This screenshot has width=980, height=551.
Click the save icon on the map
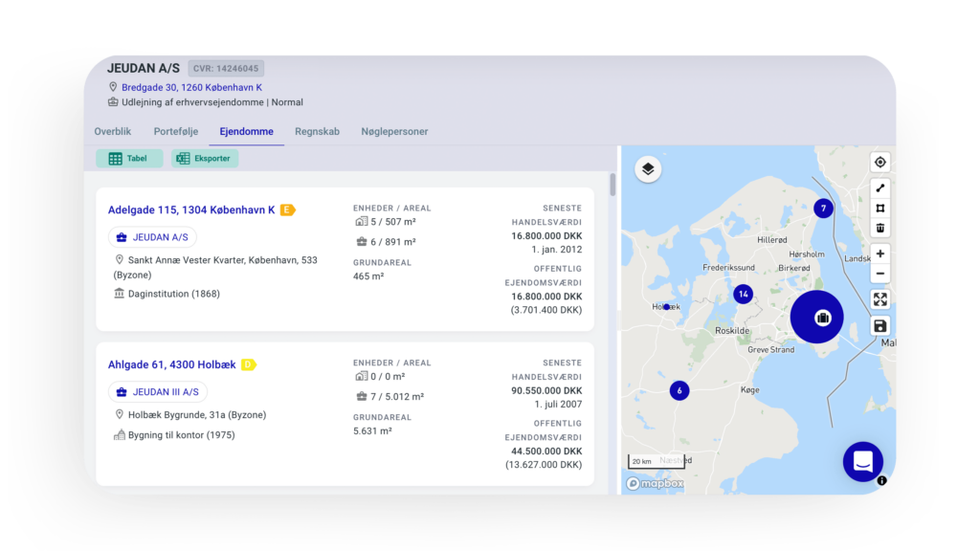tap(880, 326)
